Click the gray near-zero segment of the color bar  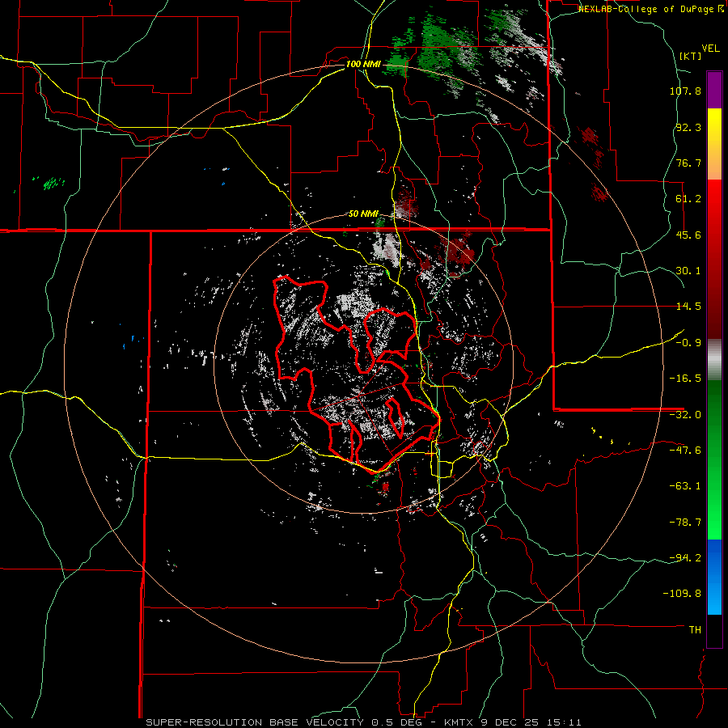(714, 360)
